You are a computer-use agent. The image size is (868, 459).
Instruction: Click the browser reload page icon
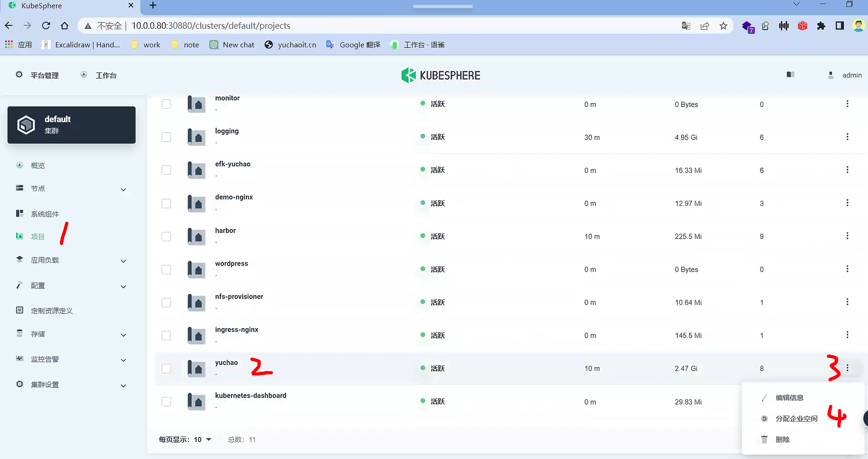[46, 26]
